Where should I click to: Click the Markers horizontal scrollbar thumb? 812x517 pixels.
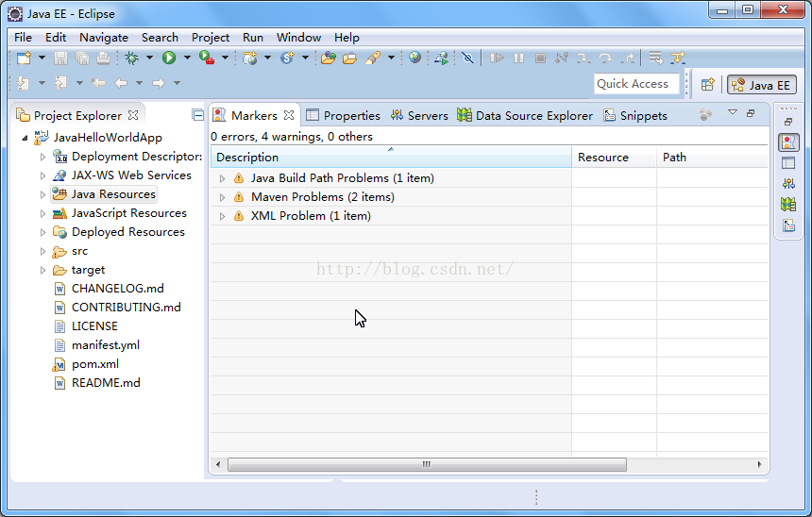tap(427, 464)
